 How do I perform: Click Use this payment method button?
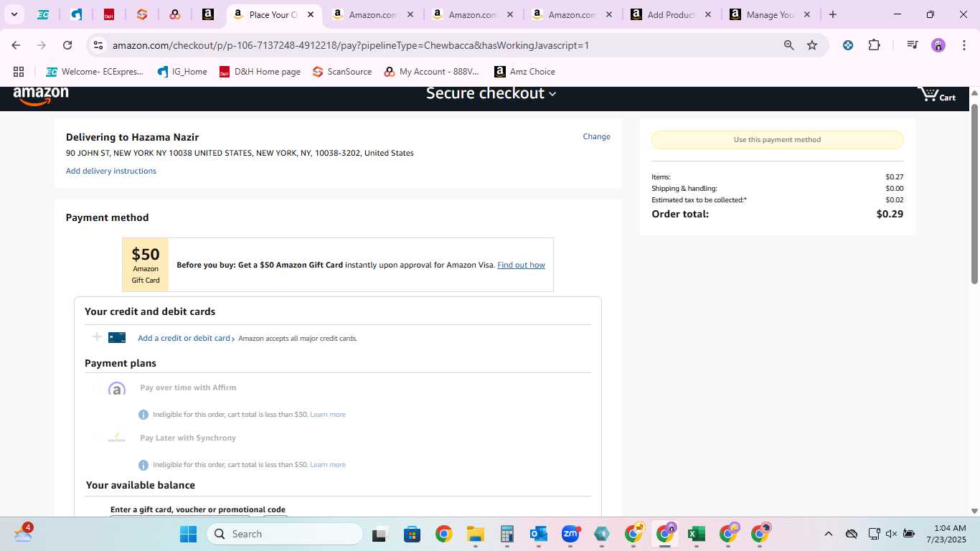point(777,140)
